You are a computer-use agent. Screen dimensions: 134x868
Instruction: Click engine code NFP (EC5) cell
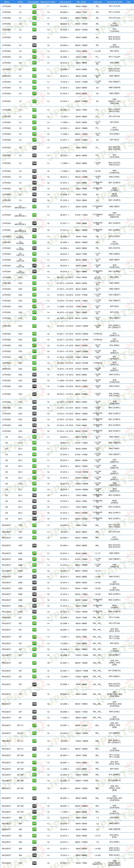tap(114, 140)
